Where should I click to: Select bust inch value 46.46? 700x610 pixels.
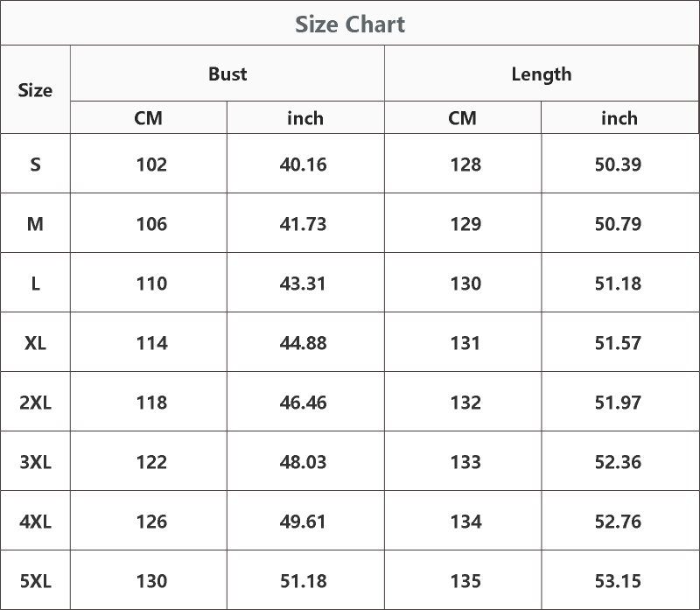tap(303, 403)
